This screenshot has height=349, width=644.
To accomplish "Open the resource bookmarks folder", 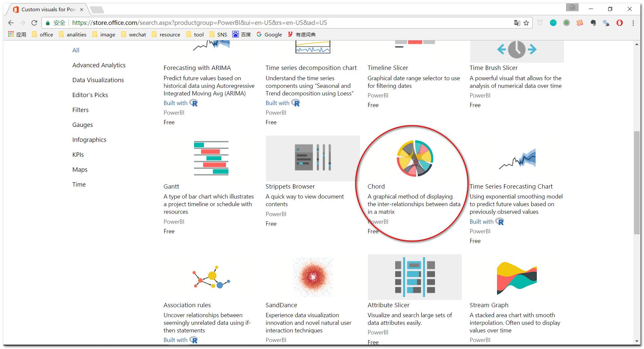I will (166, 34).
